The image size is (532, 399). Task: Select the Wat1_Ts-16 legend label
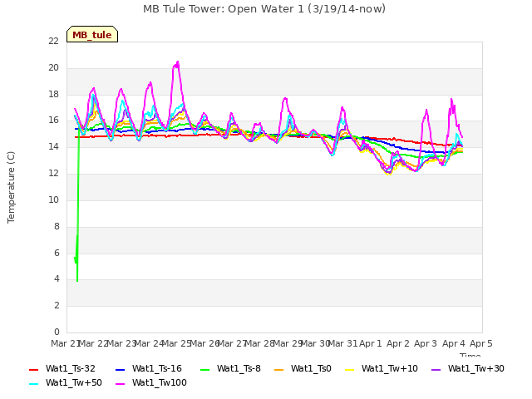coord(157,369)
